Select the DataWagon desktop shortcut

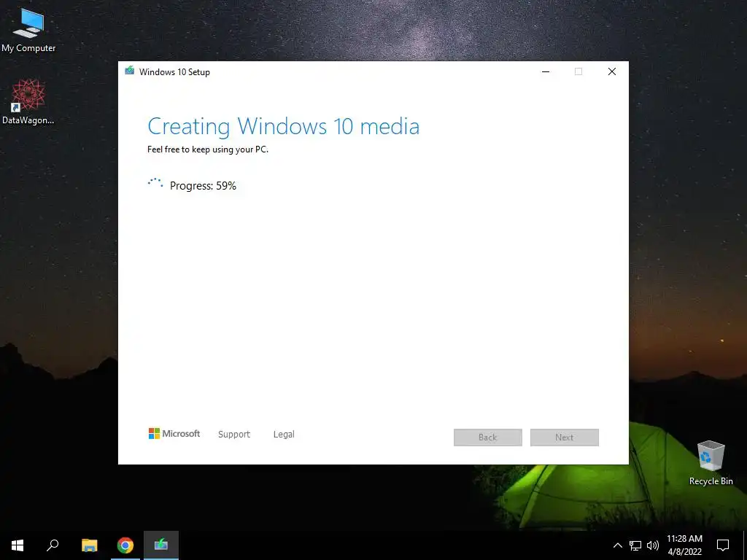(x=28, y=102)
